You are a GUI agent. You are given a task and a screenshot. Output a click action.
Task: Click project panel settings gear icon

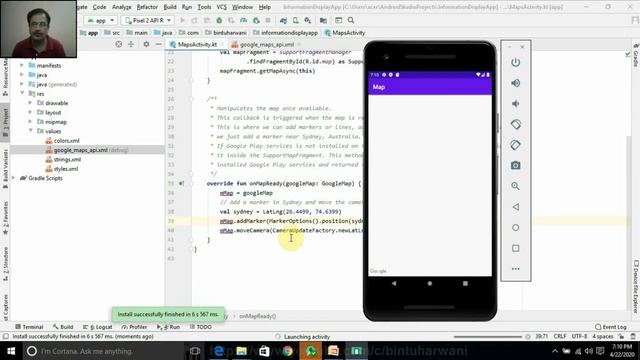[146, 44]
